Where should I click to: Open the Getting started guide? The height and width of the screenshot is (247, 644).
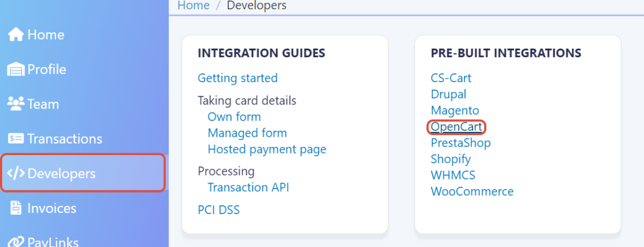coord(238,78)
